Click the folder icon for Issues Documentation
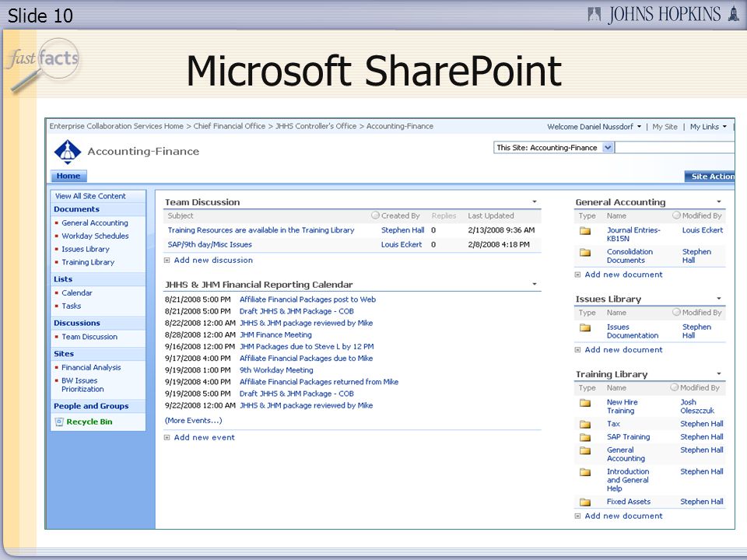This screenshot has width=747, height=560. pyautogui.click(x=585, y=327)
